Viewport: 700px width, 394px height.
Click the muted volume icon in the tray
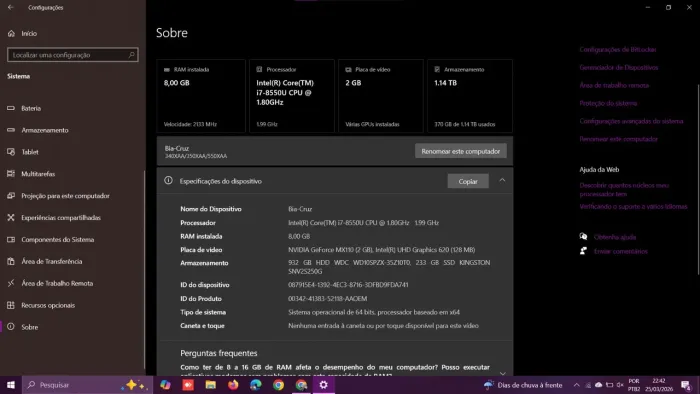click(x=620, y=385)
